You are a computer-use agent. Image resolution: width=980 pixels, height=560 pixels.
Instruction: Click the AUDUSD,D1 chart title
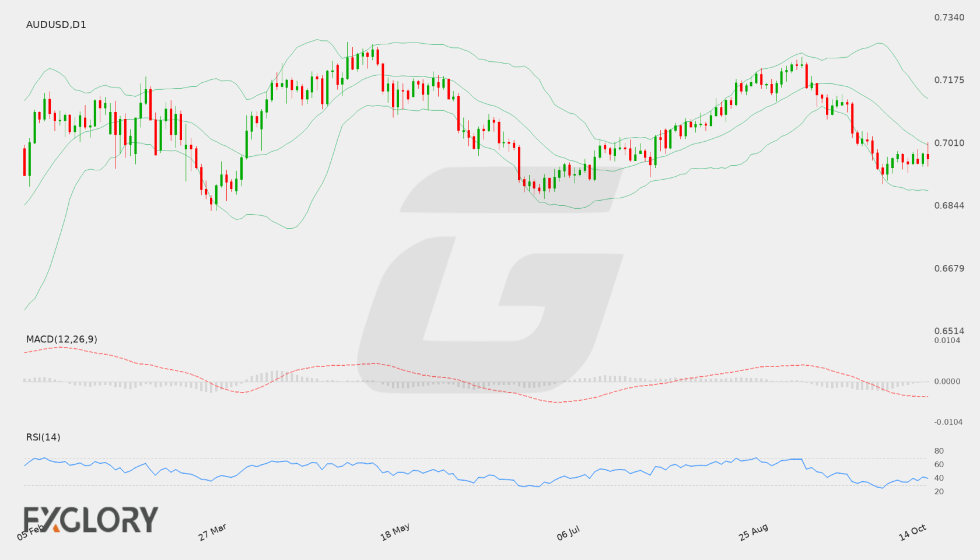click(56, 24)
